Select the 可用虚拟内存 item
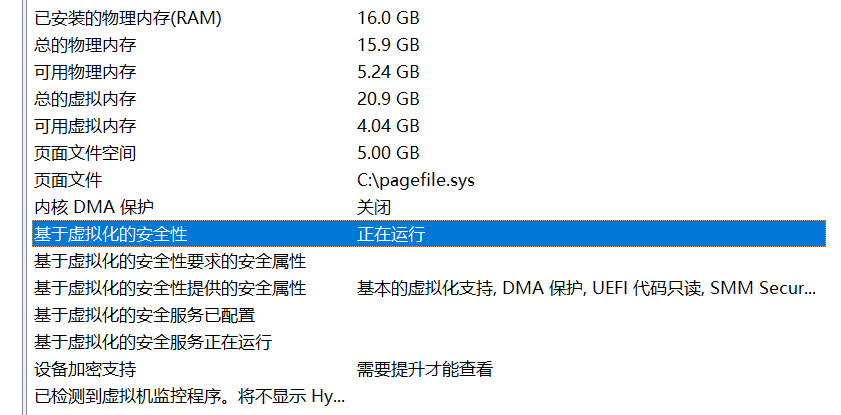 [85, 126]
